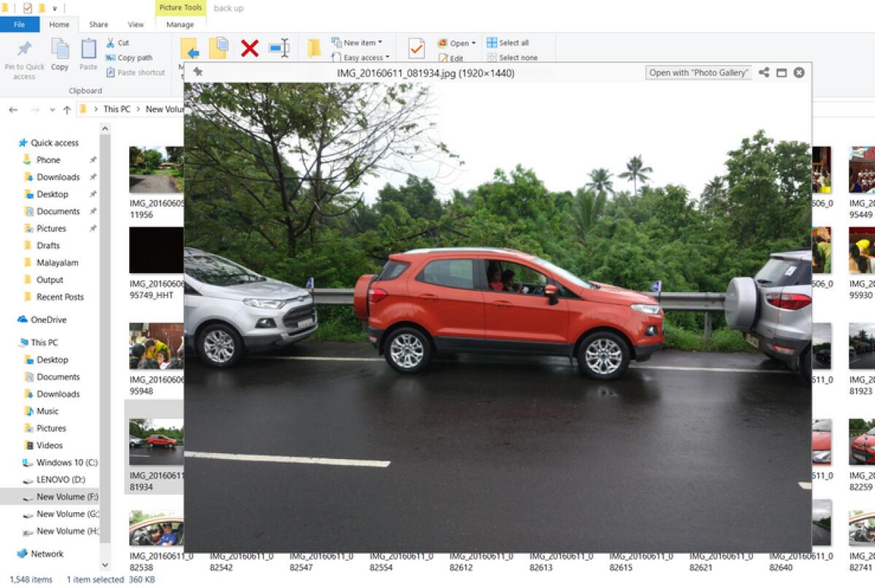875x588 pixels.
Task: Click the Share icon in the preview overlay
Action: (x=764, y=73)
